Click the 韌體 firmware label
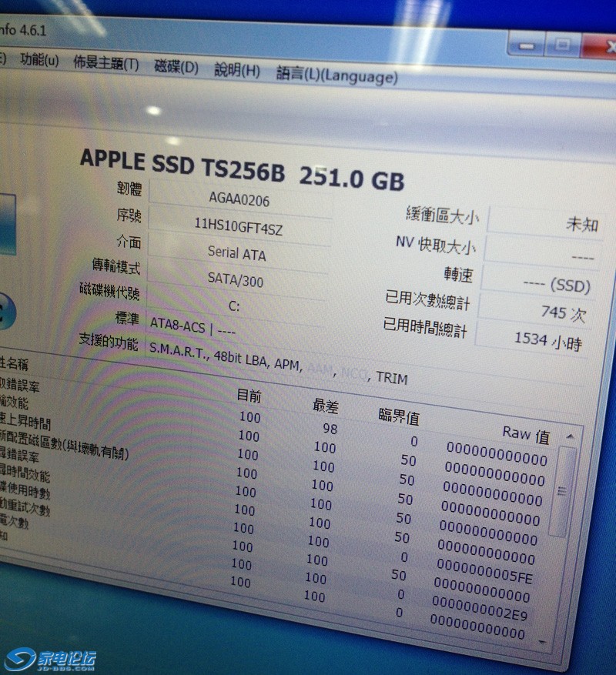616x675 pixels. [x=129, y=189]
